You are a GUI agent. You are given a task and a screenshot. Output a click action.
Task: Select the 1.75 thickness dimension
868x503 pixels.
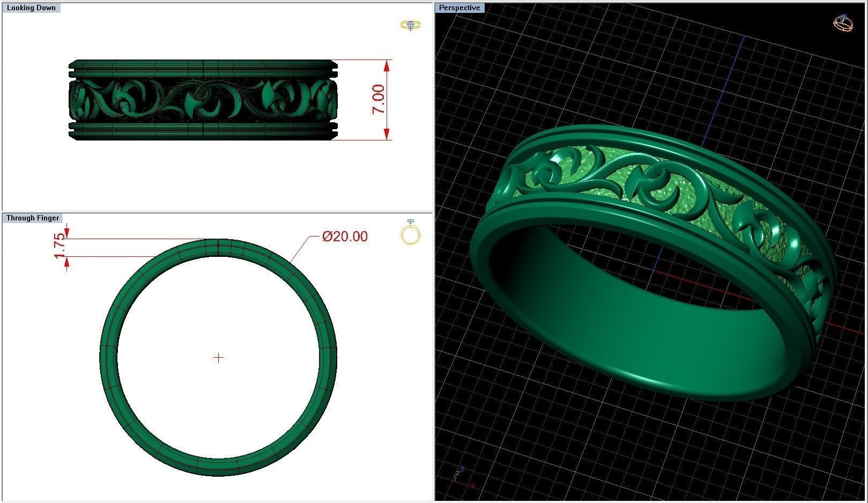(60, 246)
